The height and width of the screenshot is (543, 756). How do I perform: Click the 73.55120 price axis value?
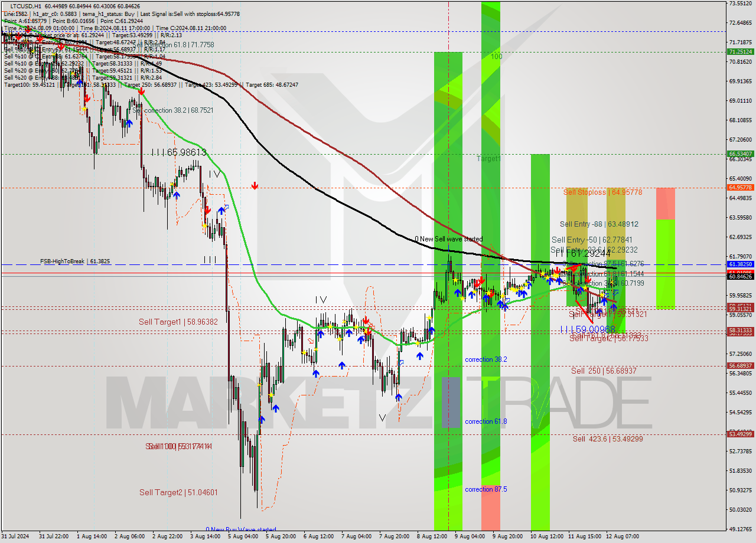[740, 4]
